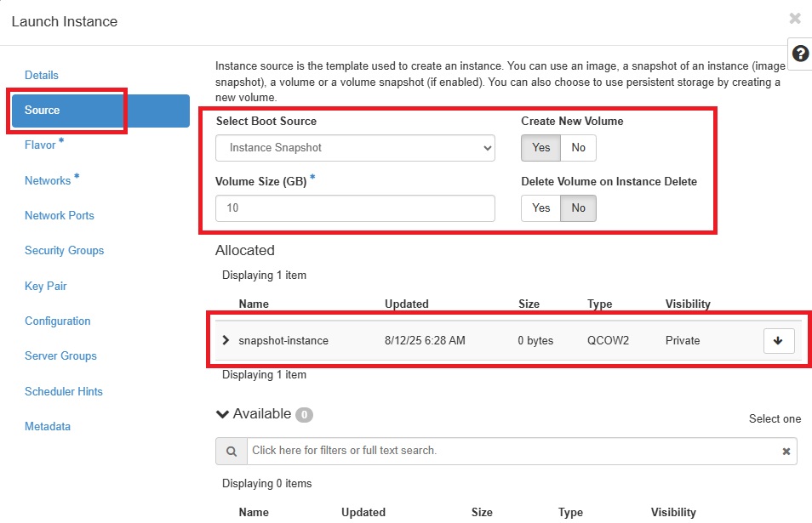
Task: Collapse the Available section chevron
Action: (x=222, y=414)
